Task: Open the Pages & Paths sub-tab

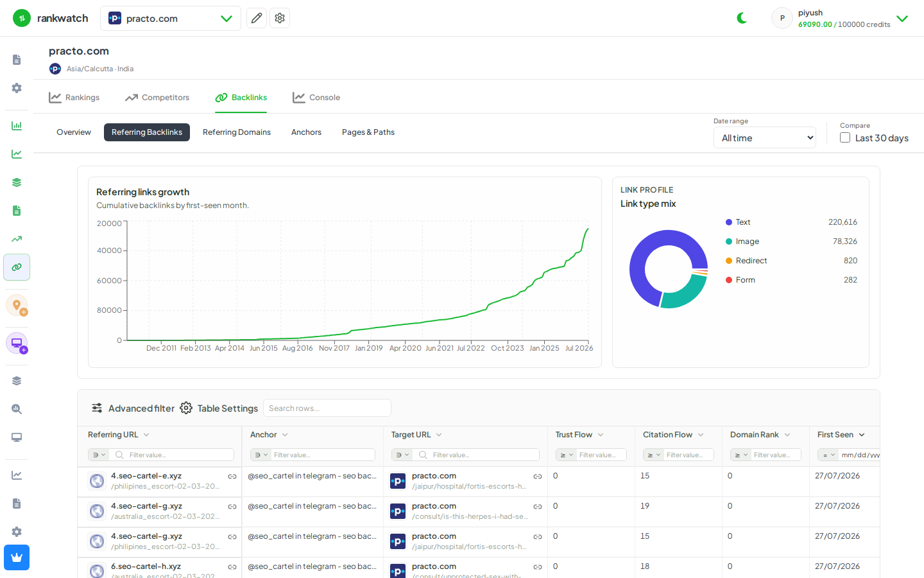Action: point(368,132)
